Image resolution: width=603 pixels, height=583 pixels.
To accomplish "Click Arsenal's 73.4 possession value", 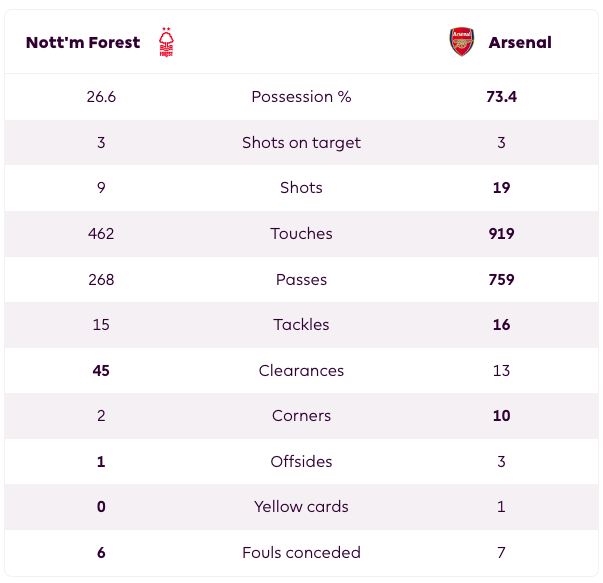I will tap(501, 97).
